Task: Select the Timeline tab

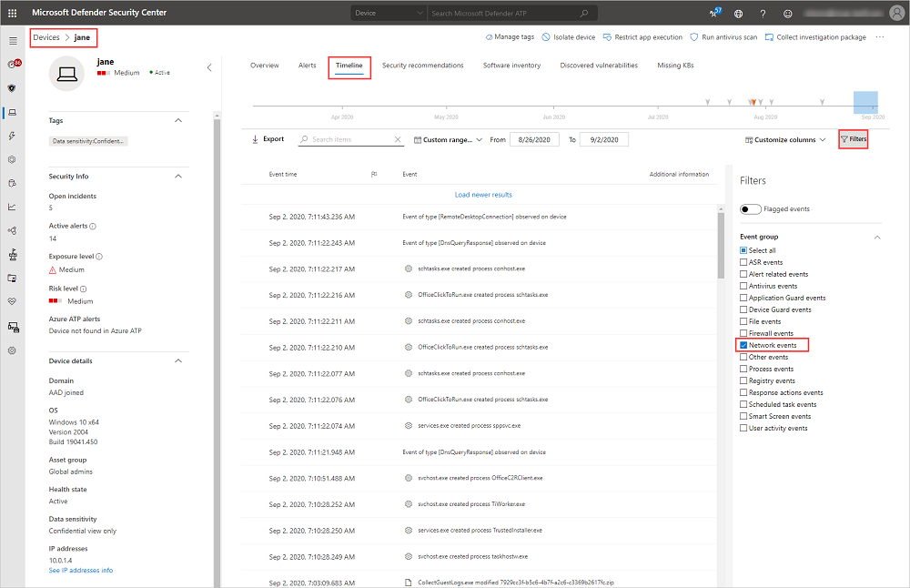Action: point(349,66)
